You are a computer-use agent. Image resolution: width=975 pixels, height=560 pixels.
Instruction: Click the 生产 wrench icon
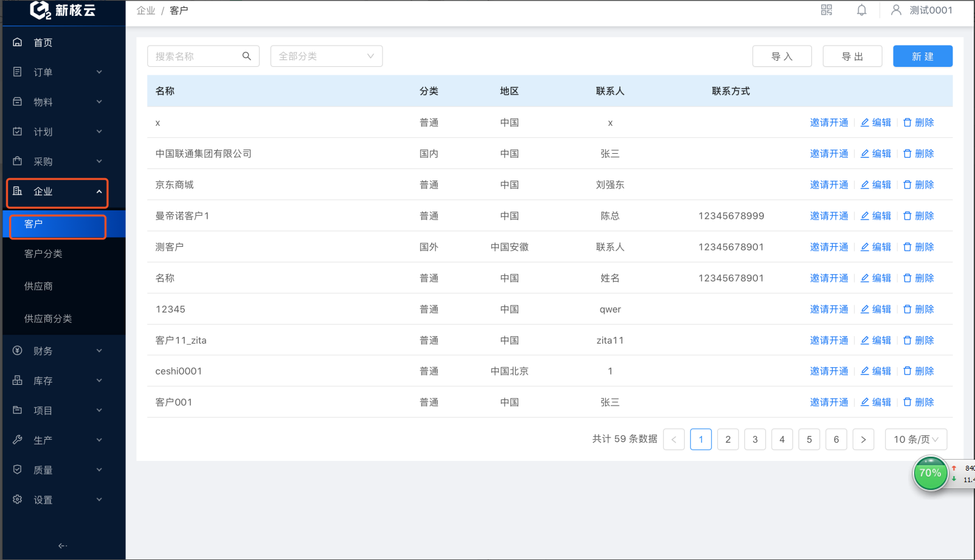click(18, 440)
